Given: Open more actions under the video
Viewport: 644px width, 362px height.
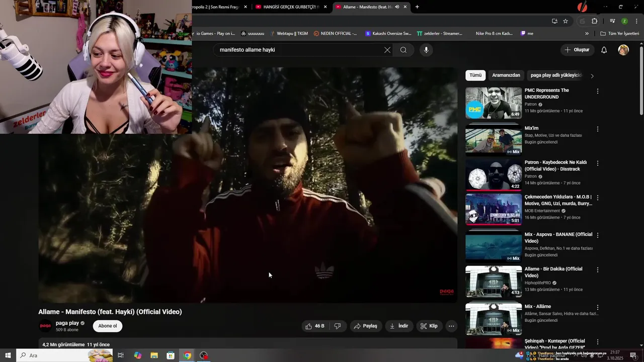Looking at the screenshot, I should pyautogui.click(x=451, y=326).
